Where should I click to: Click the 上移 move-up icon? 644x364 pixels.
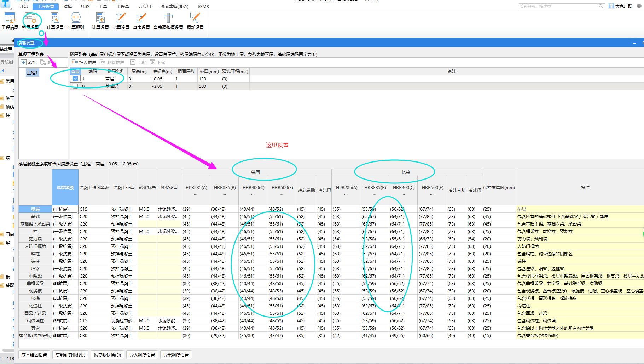tap(133, 62)
